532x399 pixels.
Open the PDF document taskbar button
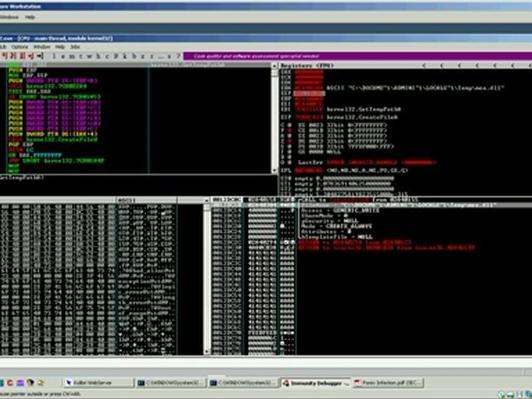(x=388, y=383)
